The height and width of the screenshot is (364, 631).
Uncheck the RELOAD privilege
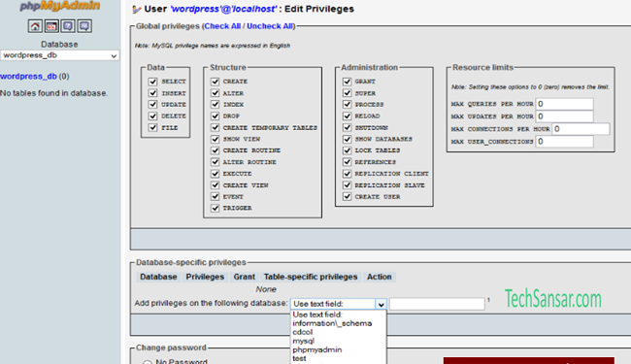click(347, 116)
